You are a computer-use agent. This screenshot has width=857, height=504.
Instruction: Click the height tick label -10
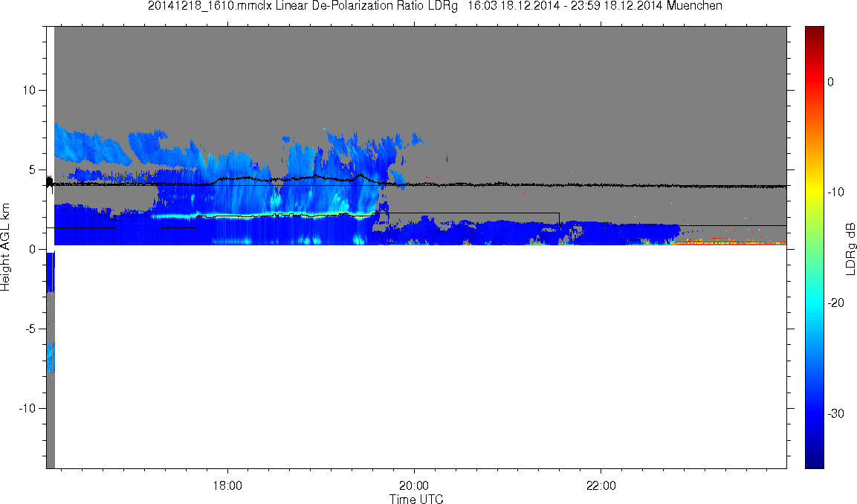tap(28, 408)
